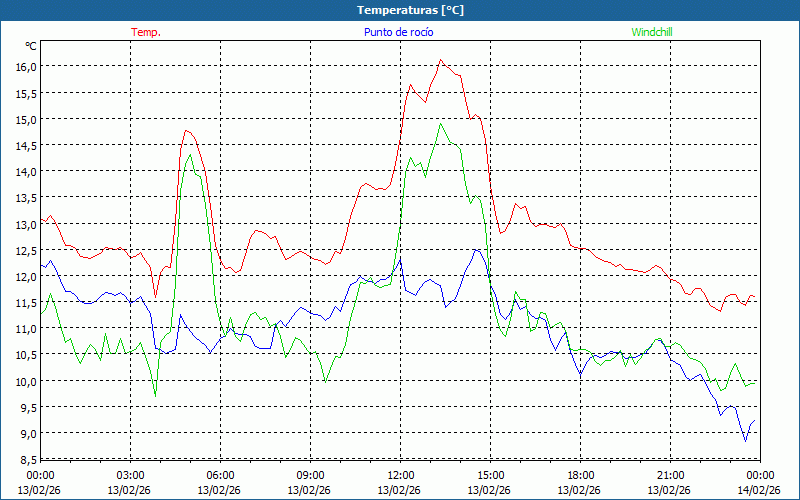Click the 12,0 label on the vertical axis
Screen dimensions: 800x500
coord(25,276)
